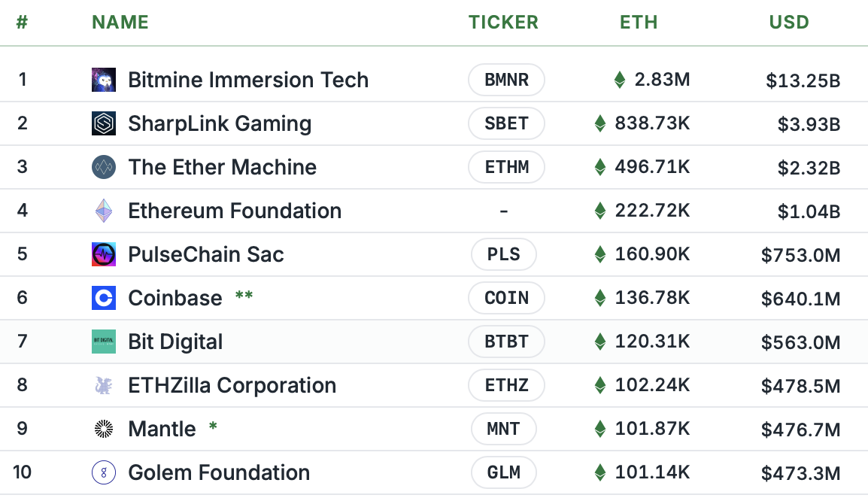The width and height of the screenshot is (868, 498).
Task: Click The Ether Machine diamond logo
Action: pos(103,167)
